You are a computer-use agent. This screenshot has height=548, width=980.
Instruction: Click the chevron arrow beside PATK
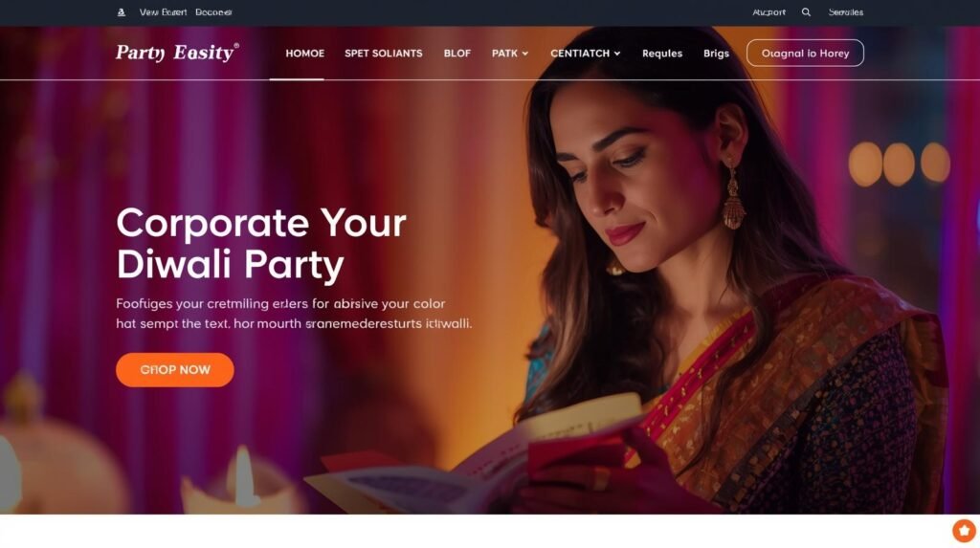coord(525,54)
